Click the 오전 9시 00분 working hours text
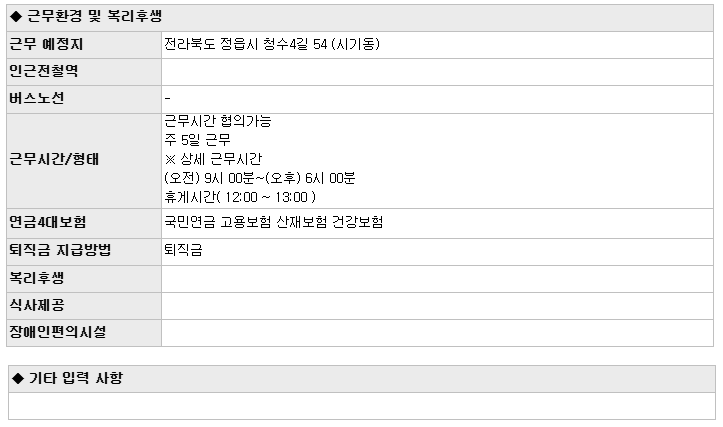This screenshot has height=427, width=723. point(260,178)
